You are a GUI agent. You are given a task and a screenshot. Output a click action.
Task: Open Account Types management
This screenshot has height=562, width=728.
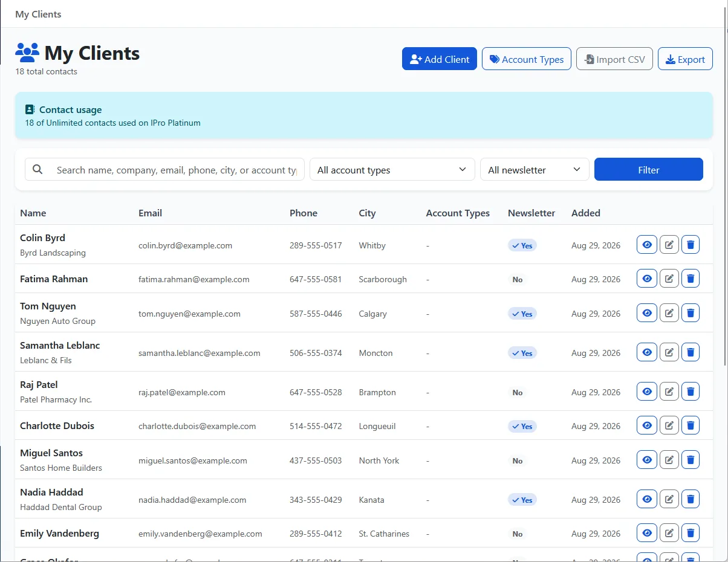[x=527, y=59]
